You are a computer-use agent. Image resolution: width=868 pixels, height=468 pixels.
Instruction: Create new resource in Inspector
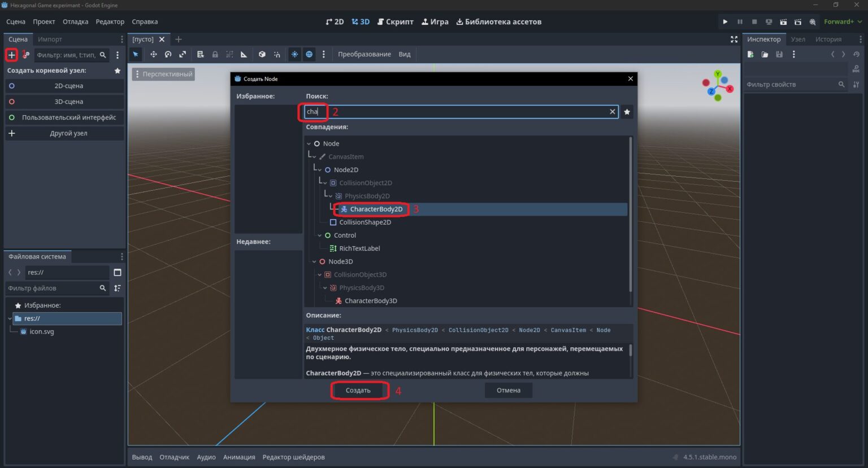[750, 54]
